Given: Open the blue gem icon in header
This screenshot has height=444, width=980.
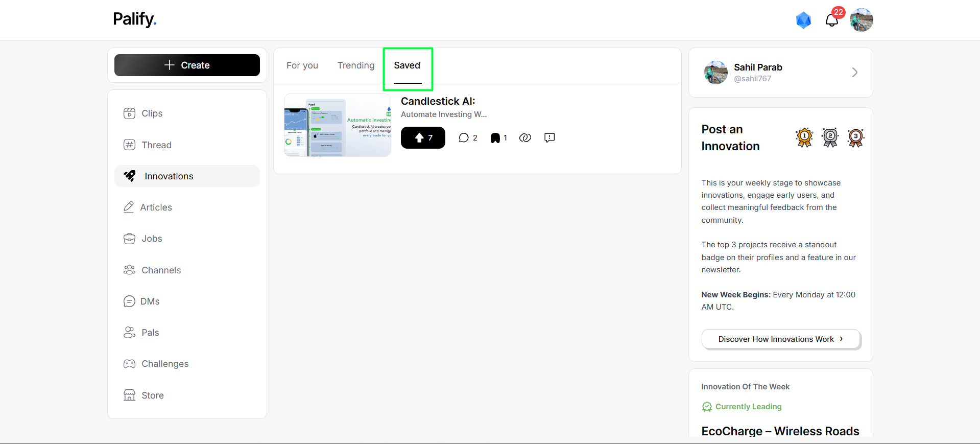Looking at the screenshot, I should point(803,20).
